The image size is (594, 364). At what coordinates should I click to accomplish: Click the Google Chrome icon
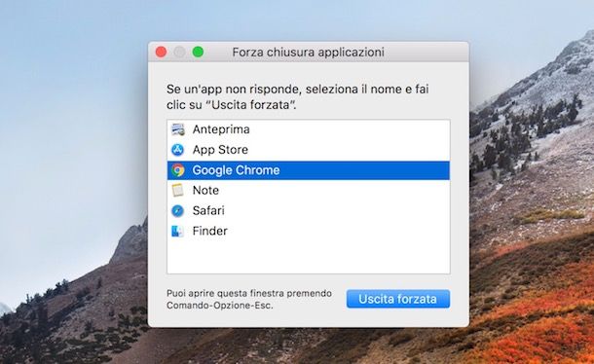point(177,170)
